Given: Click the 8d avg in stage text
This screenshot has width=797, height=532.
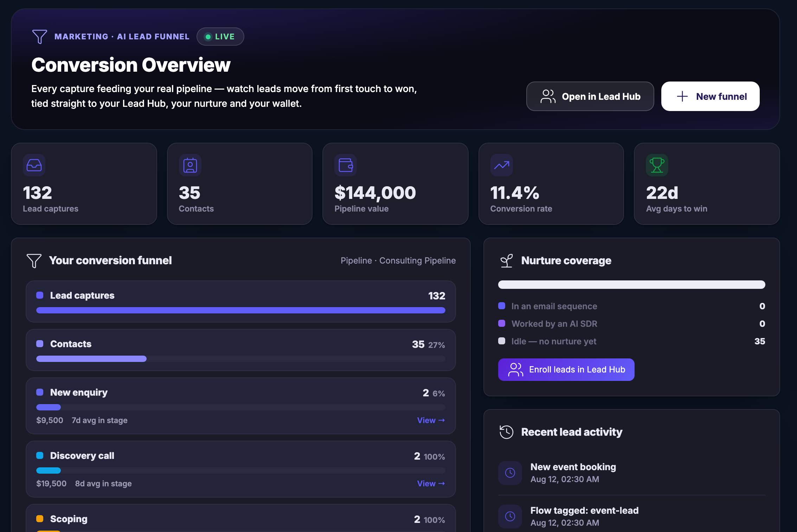Looking at the screenshot, I should coord(103,484).
